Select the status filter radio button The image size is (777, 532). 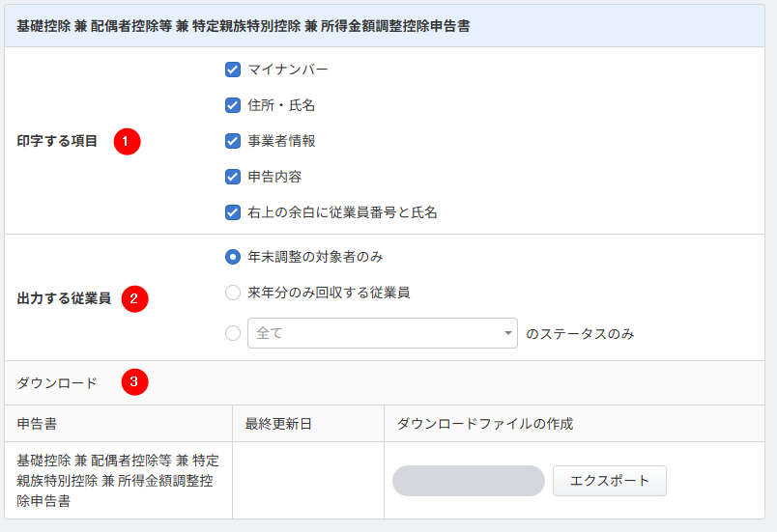(232, 333)
